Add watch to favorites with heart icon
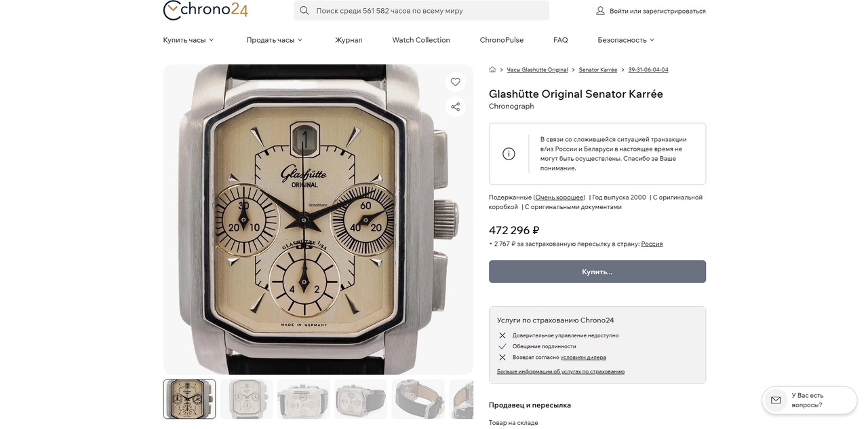Viewport: 868px width, 429px height. click(x=455, y=82)
